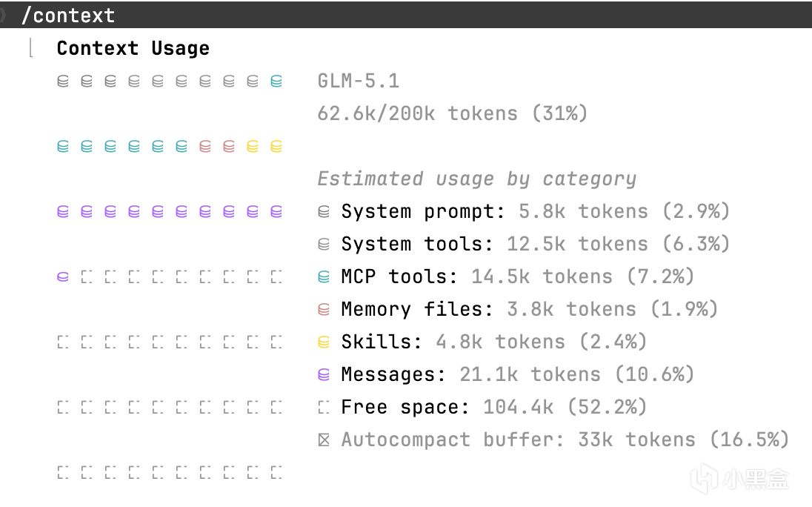The height and width of the screenshot is (507, 812).
Task: Click the purple Messages legend icon
Action: click(x=323, y=375)
